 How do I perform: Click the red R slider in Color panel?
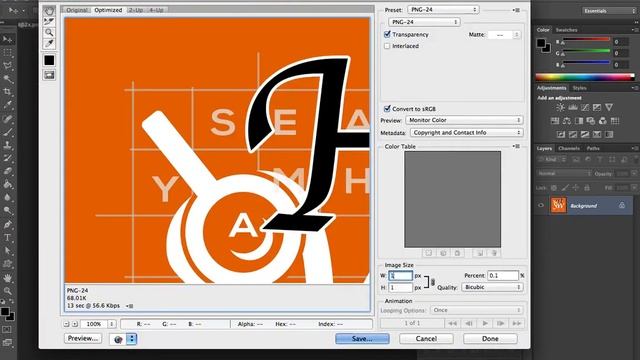(587, 40)
